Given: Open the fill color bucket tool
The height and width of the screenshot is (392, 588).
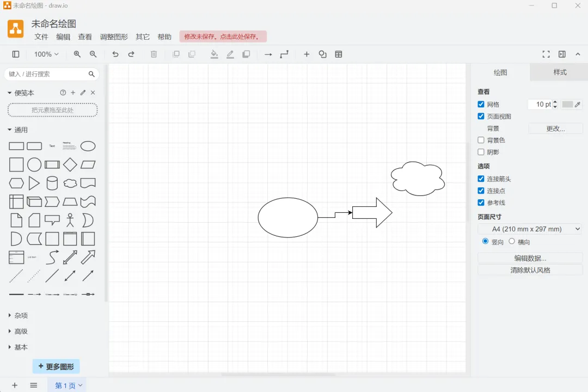Looking at the screenshot, I should click(x=214, y=54).
